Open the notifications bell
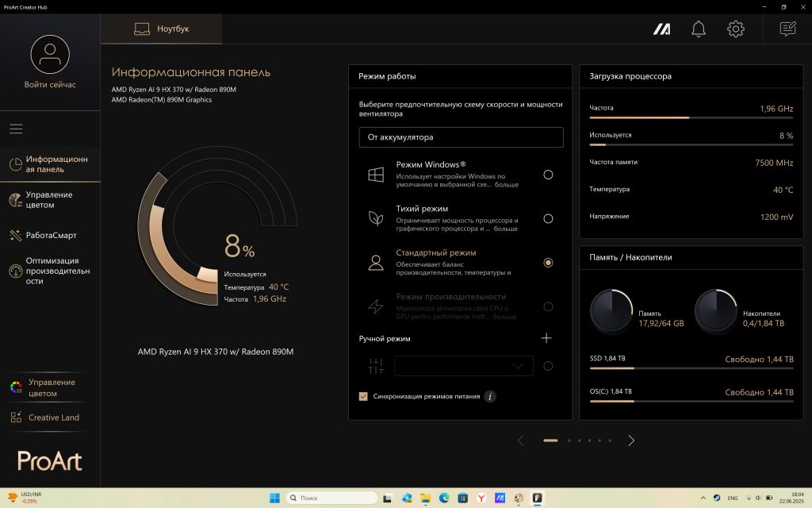 699,29
